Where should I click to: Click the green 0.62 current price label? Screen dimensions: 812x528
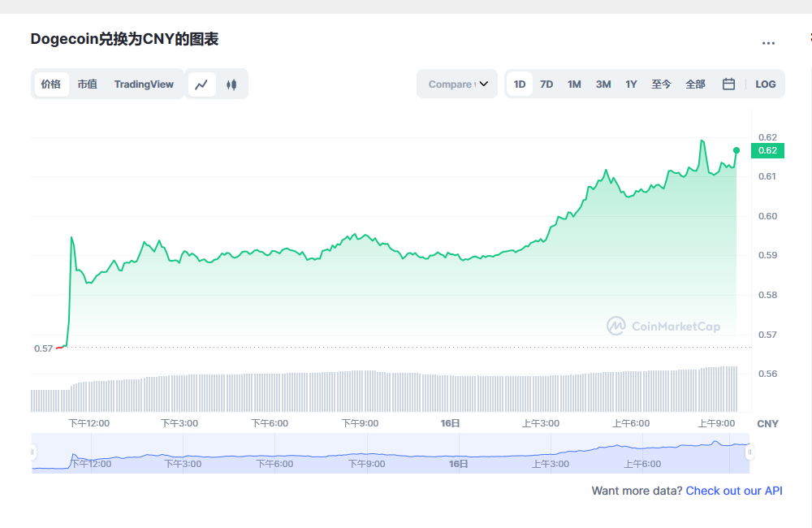(767, 150)
